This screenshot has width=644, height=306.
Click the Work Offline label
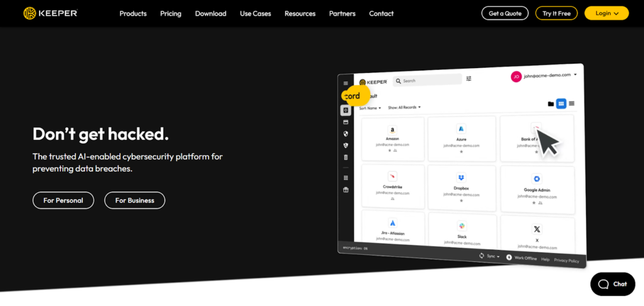tap(525, 258)
